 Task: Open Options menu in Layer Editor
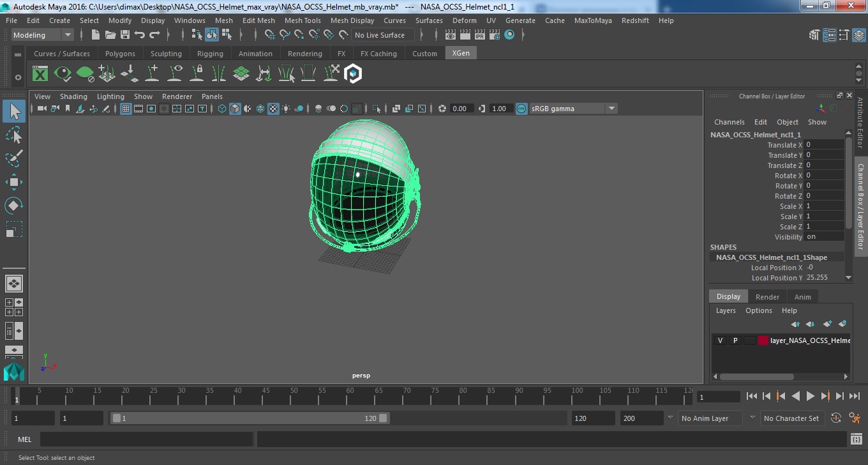pos(759,310)
